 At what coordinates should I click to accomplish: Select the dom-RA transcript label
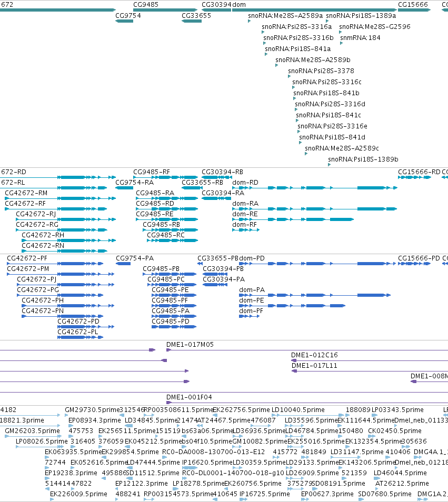[x=245, y=204]
